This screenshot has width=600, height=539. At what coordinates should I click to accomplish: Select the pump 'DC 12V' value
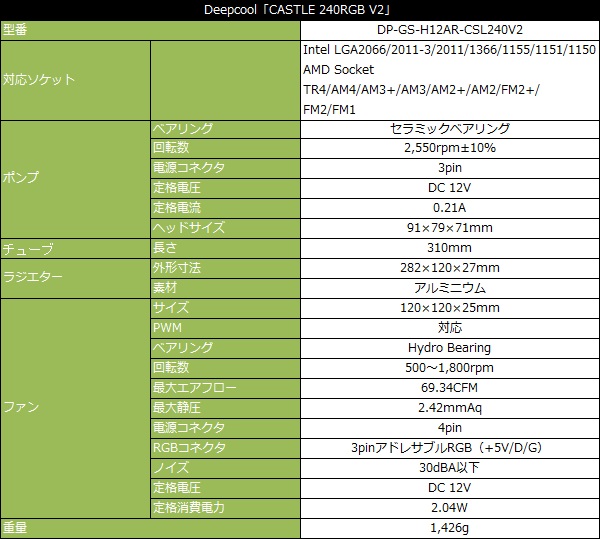pyautogui.click(x=450, y=188)
